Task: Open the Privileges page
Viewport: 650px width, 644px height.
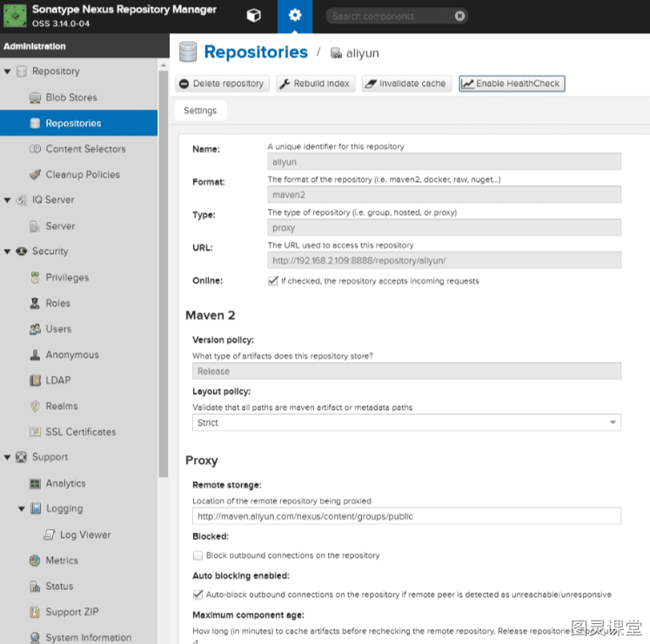Action: pos(67,278)
